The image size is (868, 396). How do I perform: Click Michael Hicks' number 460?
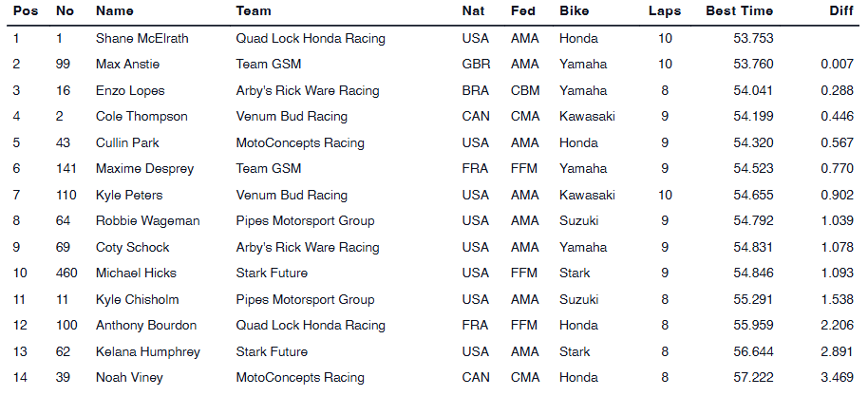(x=66, y=273)
